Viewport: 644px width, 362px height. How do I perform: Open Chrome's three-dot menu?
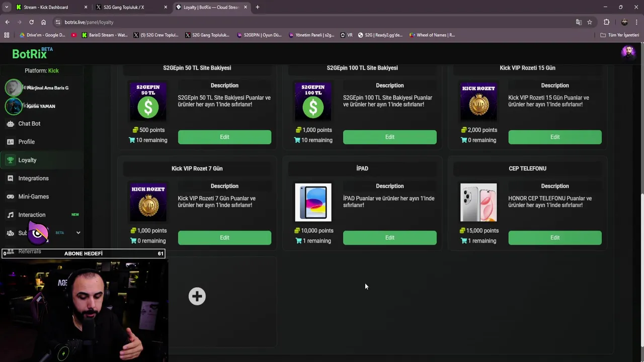[637, 22]
